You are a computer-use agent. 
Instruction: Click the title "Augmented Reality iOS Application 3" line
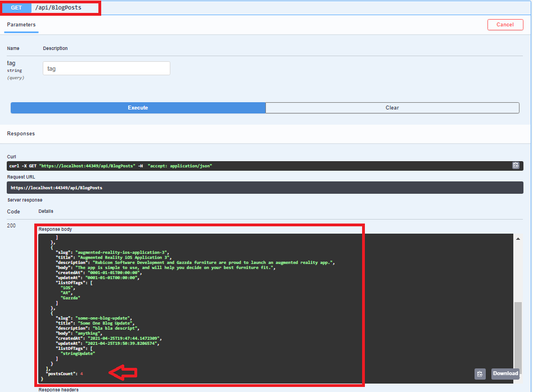tap(114, 257)
